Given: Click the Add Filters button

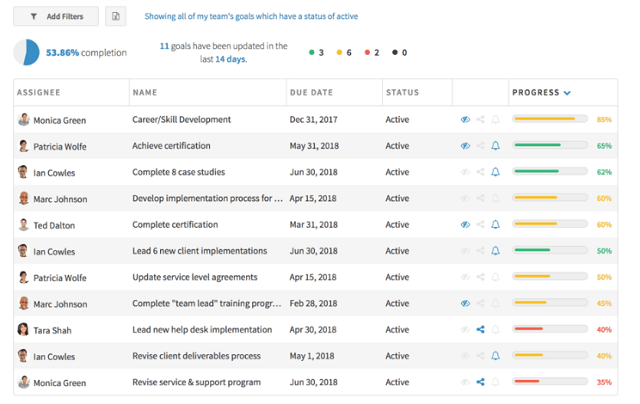Looking at the screenshot, I should tap(56, 16).
